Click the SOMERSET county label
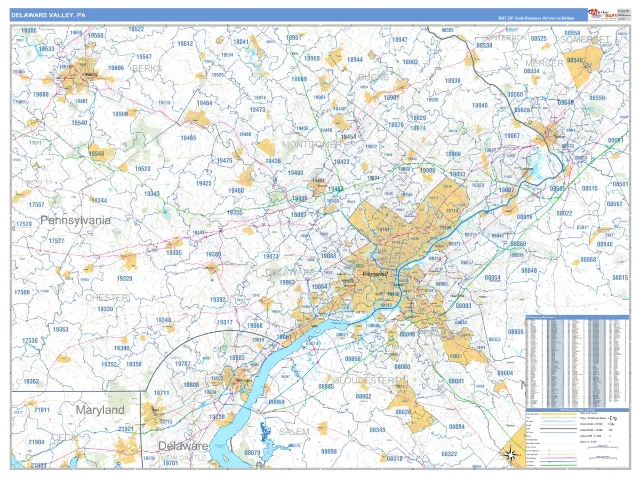 (x=583, y=39)
